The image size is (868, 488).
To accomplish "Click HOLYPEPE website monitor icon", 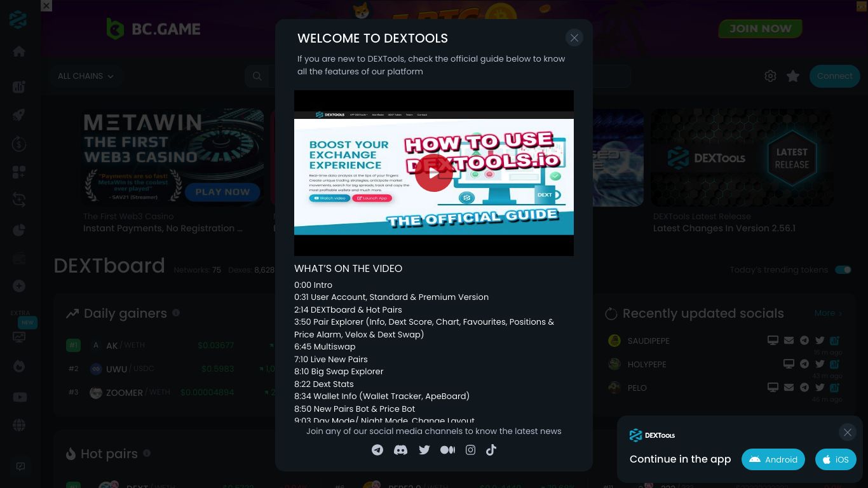I will tap(789, 364).
